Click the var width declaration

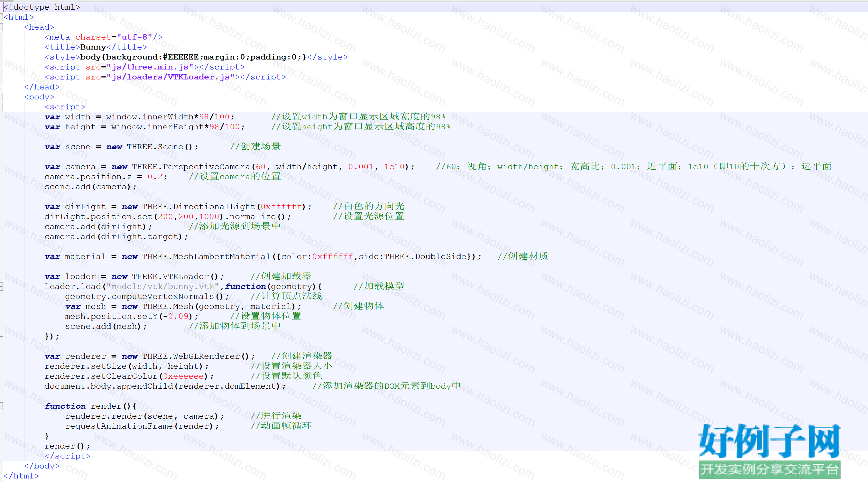140,117
